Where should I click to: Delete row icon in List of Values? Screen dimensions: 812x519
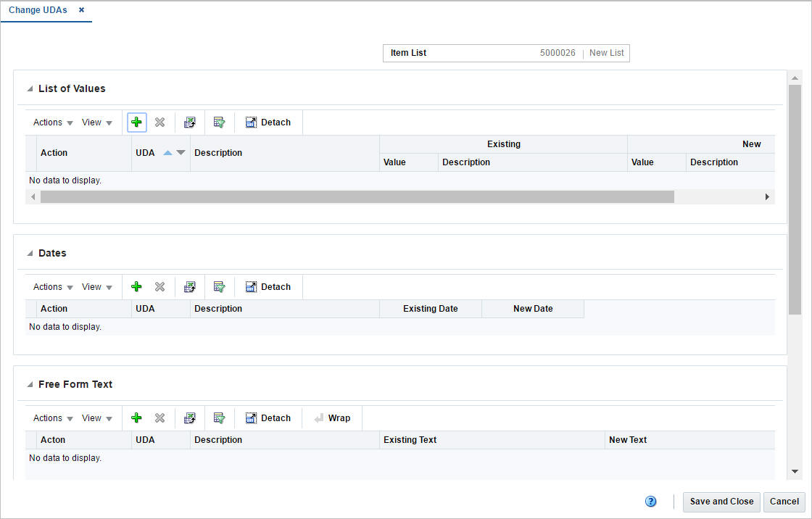pyautogui.click(x=160, y=123)
